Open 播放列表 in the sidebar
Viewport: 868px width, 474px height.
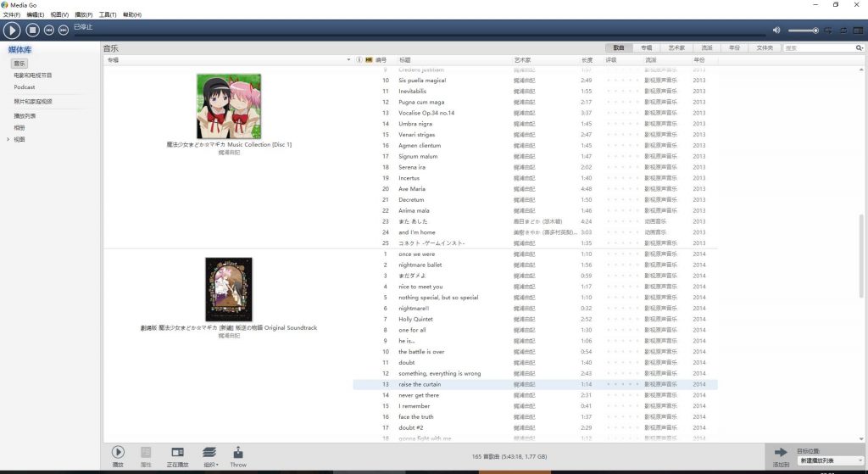[x=25, y=116]
